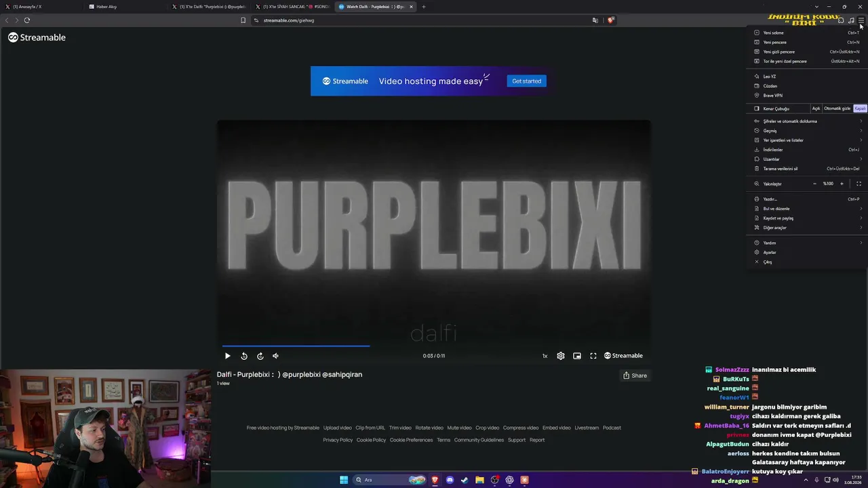Expand Yer işaretleri ve listeler submenu
Screen dimensions: 868x488
pyautogui.click(x=807, y=140)
